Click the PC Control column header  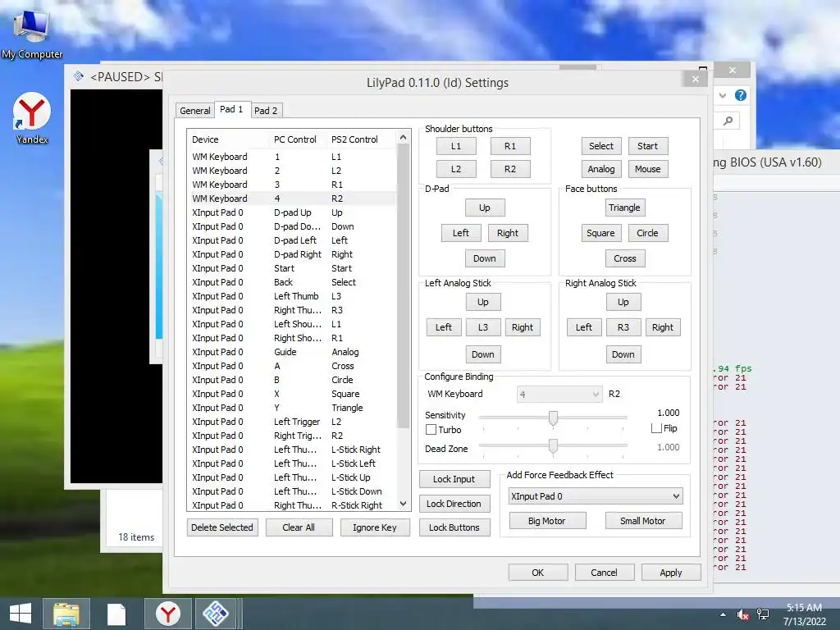297,139
